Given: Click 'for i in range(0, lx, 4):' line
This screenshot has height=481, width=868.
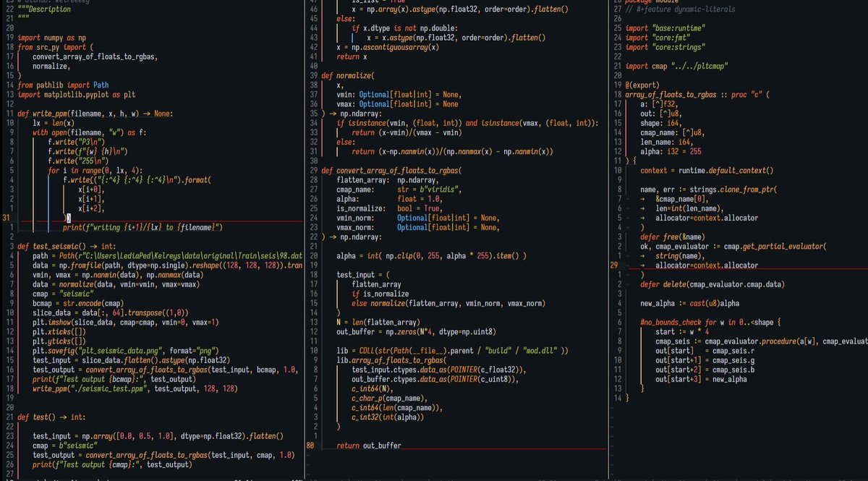Looking at the screenshot, I should (x=95, y=171).
